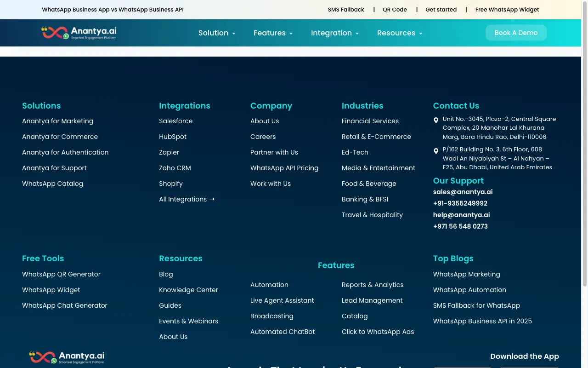Open Live Agent Assistant feature link
The image size is (588, 368).
point(282,300)
